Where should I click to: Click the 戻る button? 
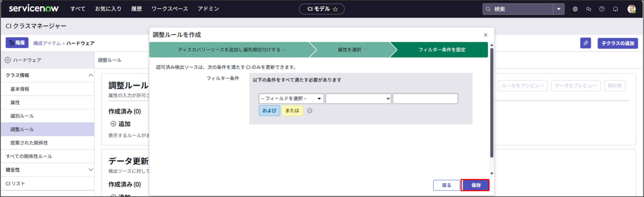[x=447, y=185]
